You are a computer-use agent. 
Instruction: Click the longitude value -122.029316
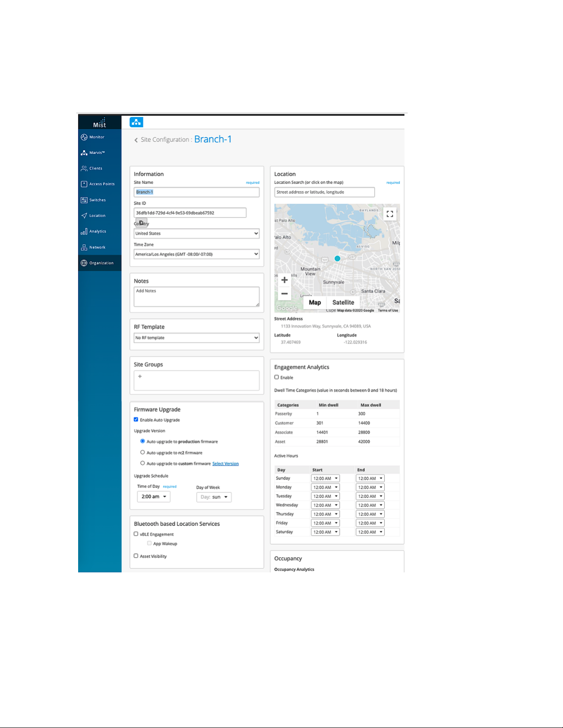tap(355, 342)
